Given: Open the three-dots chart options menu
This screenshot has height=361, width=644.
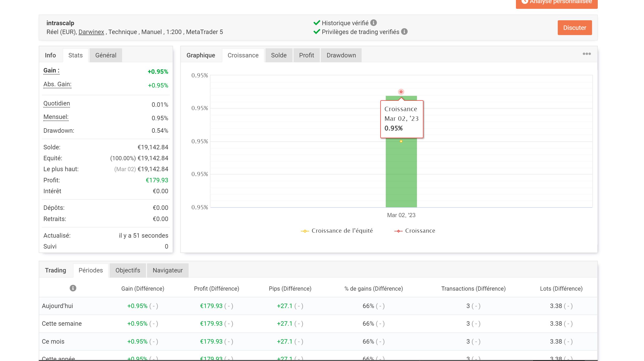Looking at the screenshot, I should [587, 54].
